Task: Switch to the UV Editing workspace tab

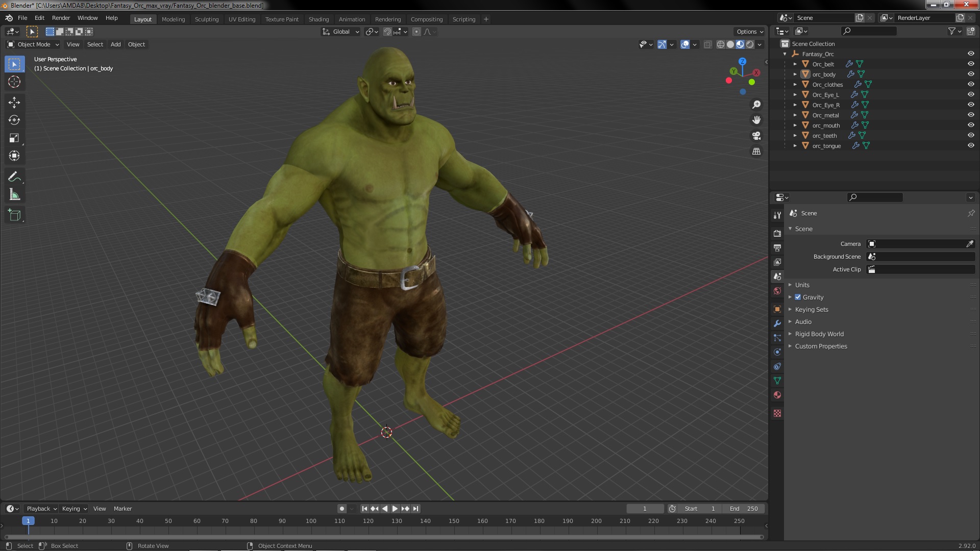Action: (242, 19)
